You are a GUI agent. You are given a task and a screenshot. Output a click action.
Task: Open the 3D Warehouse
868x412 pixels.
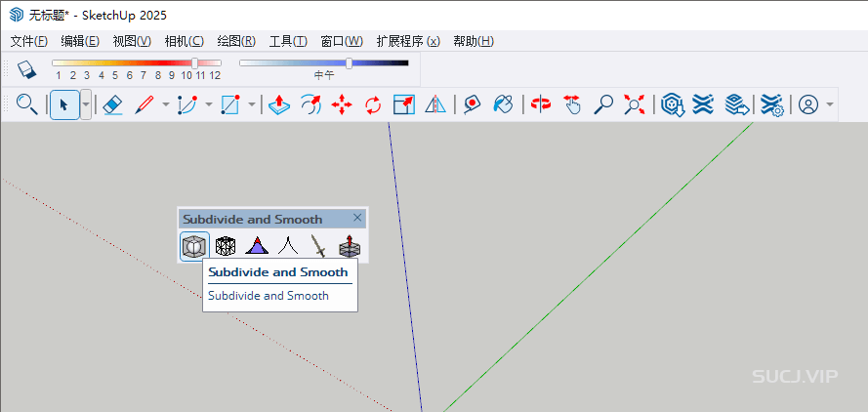point(673,104)
